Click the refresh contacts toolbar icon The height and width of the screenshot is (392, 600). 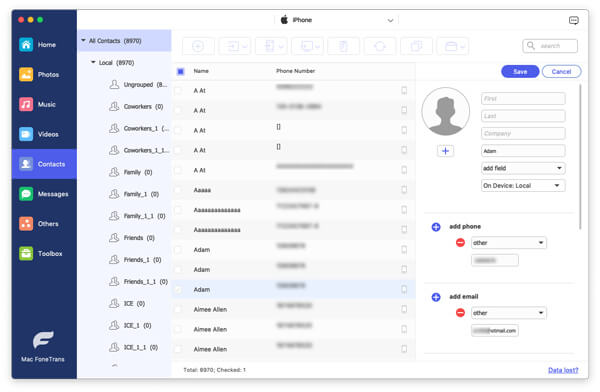[380, 46]
